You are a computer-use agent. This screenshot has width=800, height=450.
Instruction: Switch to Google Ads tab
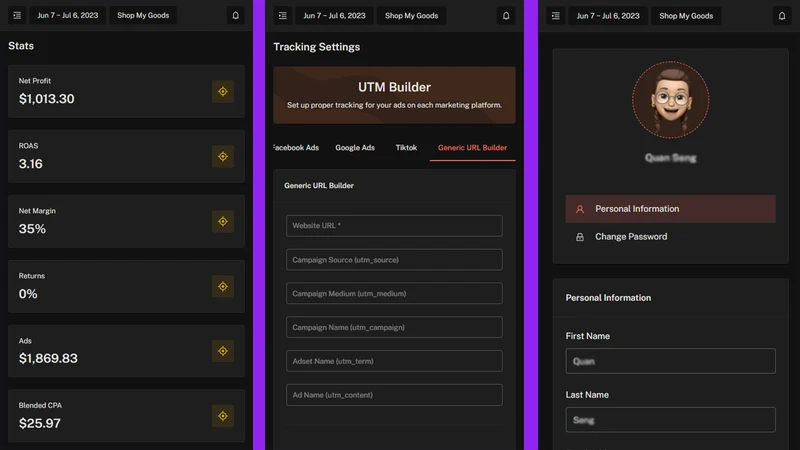(x=355, y=147)
